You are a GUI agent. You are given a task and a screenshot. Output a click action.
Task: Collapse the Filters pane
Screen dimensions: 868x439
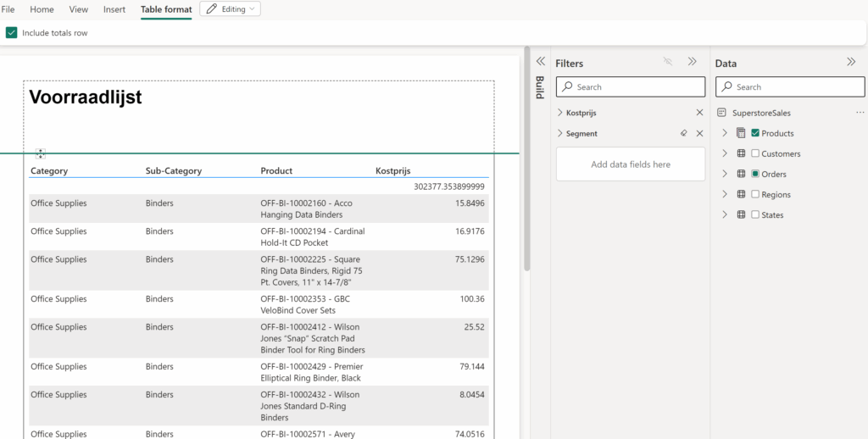pyautogui.click(x=693, y=62)
